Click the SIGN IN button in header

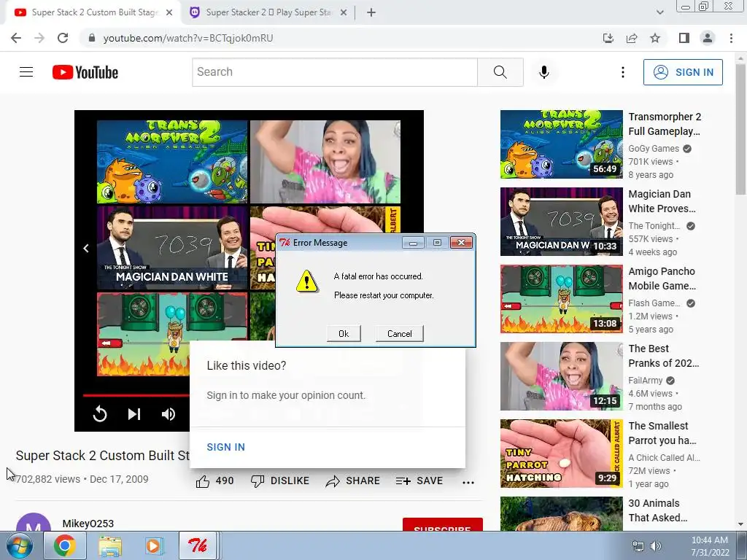683,72
